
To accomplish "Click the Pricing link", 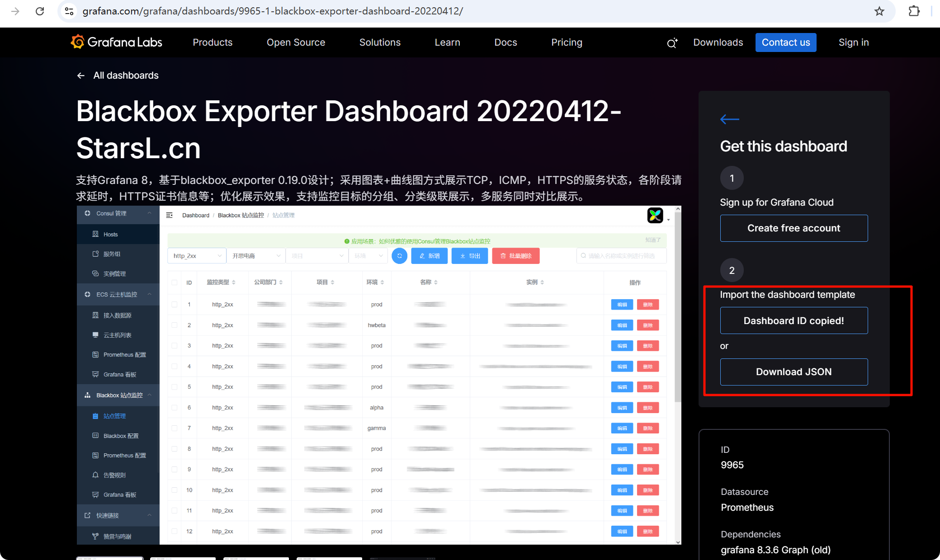I will [567, 42].
